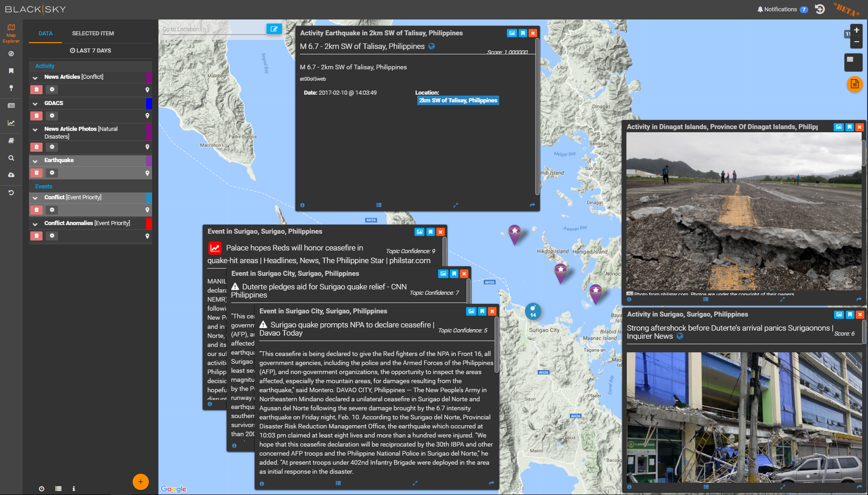Image resolution: width=868 pixels, height=495 pixels.
Task: Bookmark the Talisay earthquake activity card
Action: 523,33
